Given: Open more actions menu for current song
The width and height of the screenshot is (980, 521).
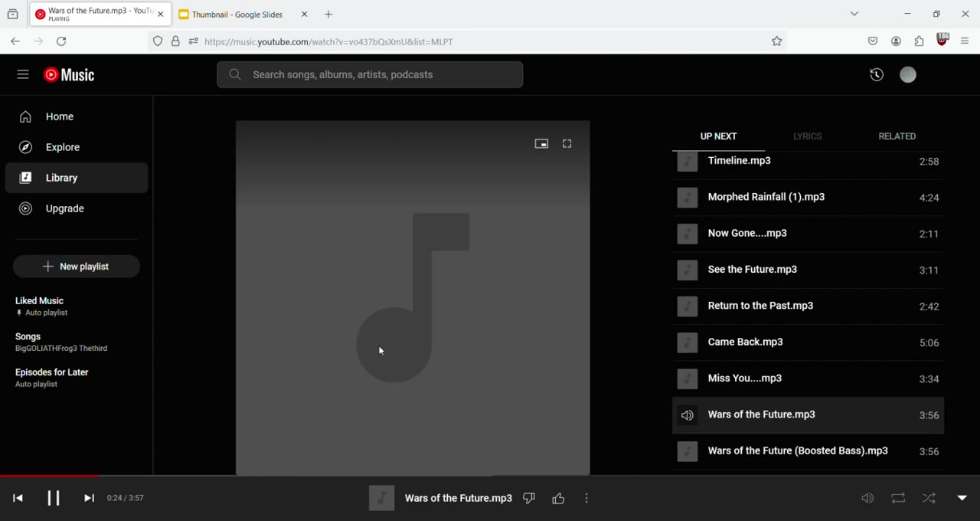Looking at the screenshot, I should pos(587,499).
